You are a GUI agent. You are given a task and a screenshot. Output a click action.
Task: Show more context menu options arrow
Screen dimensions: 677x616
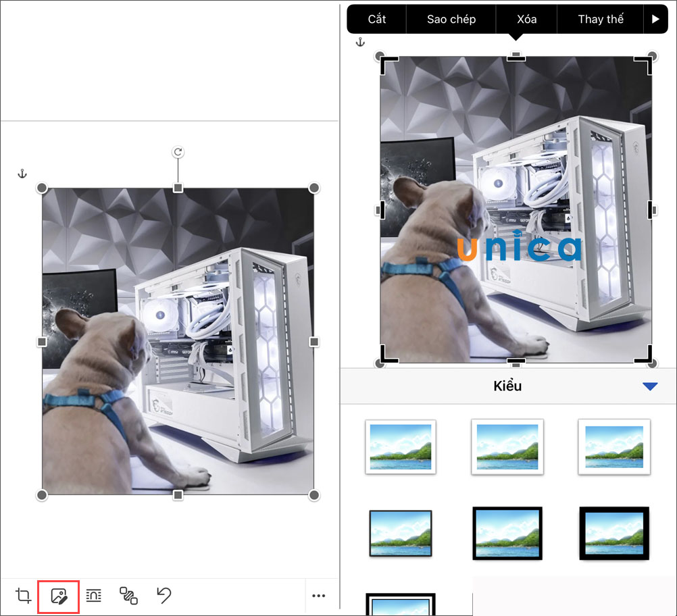coord(655,19)
